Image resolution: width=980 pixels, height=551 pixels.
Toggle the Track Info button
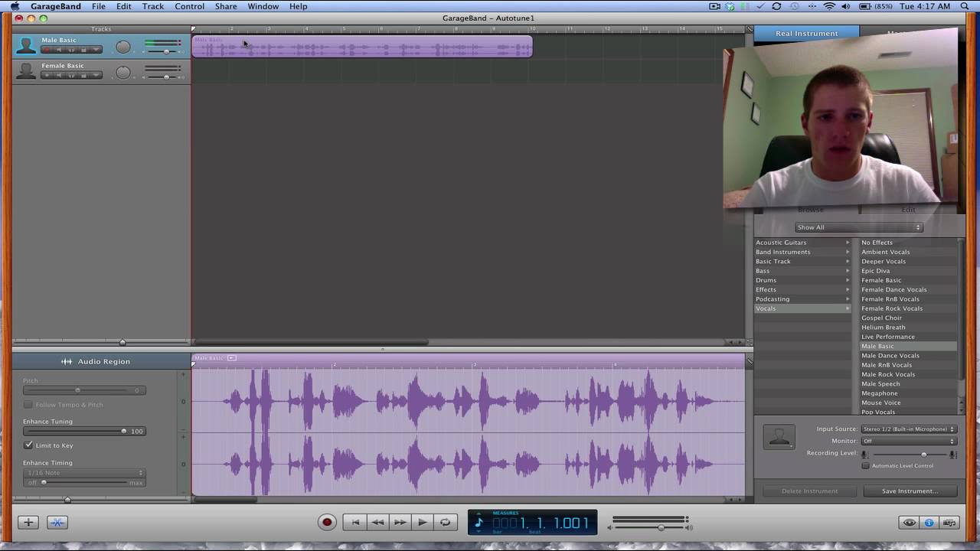[x=929, y=523]
